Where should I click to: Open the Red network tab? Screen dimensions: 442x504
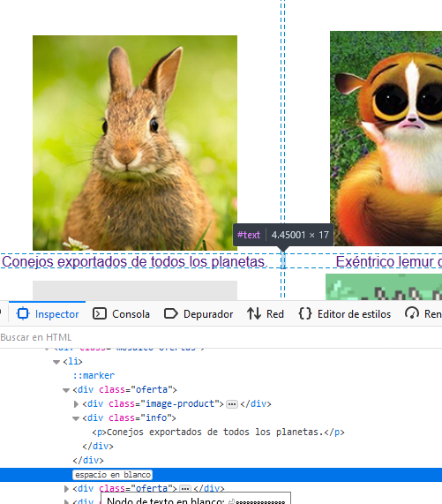point(266,313)
